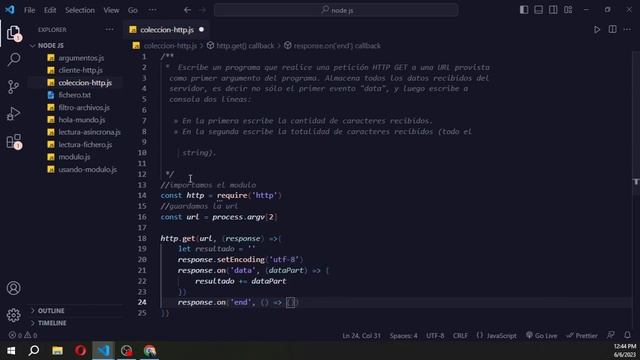Screen dimensions: 640x360
Task: Select the coleccion-http.js editor tab
Action: point(167,30)
